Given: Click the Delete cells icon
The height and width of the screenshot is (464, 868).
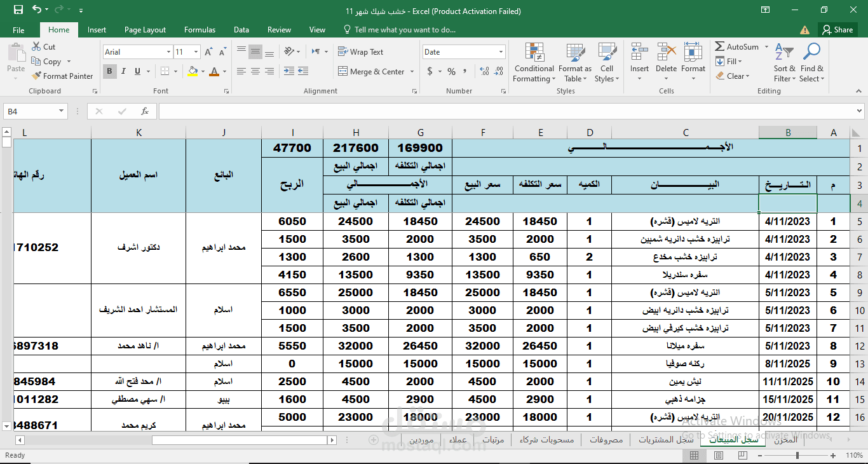Looking at the screenshot, I should click(x=666, y=53).
